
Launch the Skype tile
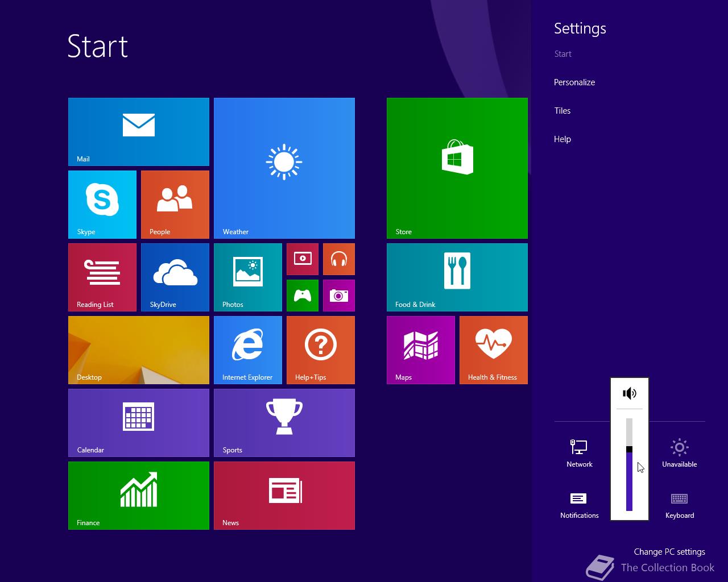pyautogui.click(x=102, y=205)
